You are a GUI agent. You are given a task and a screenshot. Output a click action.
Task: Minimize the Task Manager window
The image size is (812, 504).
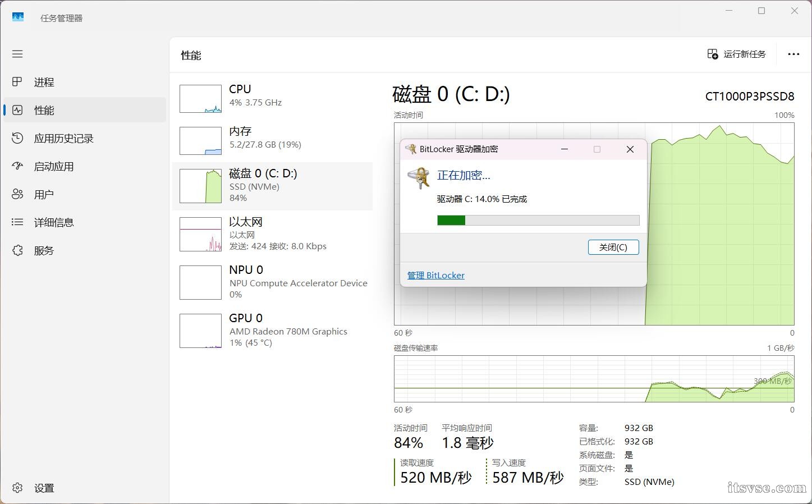(729, 11)
